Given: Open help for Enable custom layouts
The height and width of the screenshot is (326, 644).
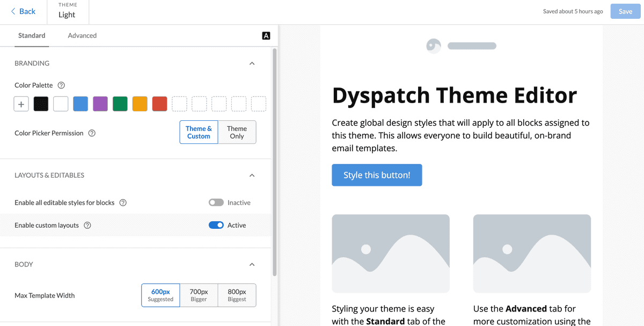Looking at the screenshot, I should click(x=87, y=225).
